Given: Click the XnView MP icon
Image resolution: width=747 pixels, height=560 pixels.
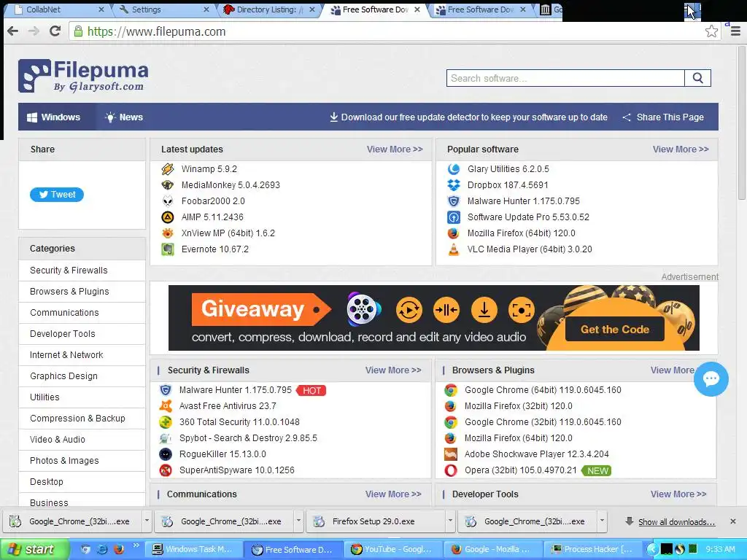Looking at the screenshot, I should 168,233.
